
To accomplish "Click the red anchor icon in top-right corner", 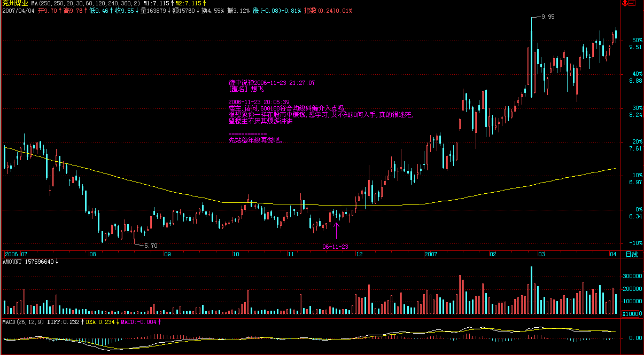I will 625,3.
